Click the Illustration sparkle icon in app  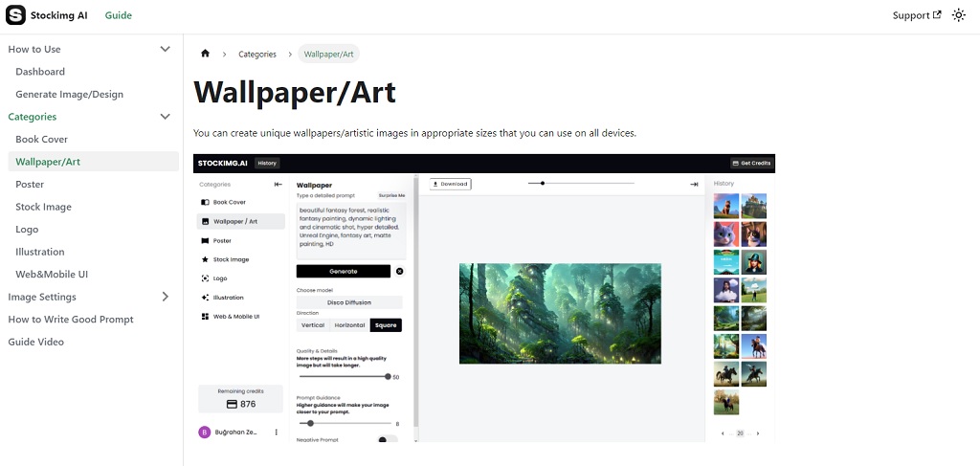tap(205, 298)
